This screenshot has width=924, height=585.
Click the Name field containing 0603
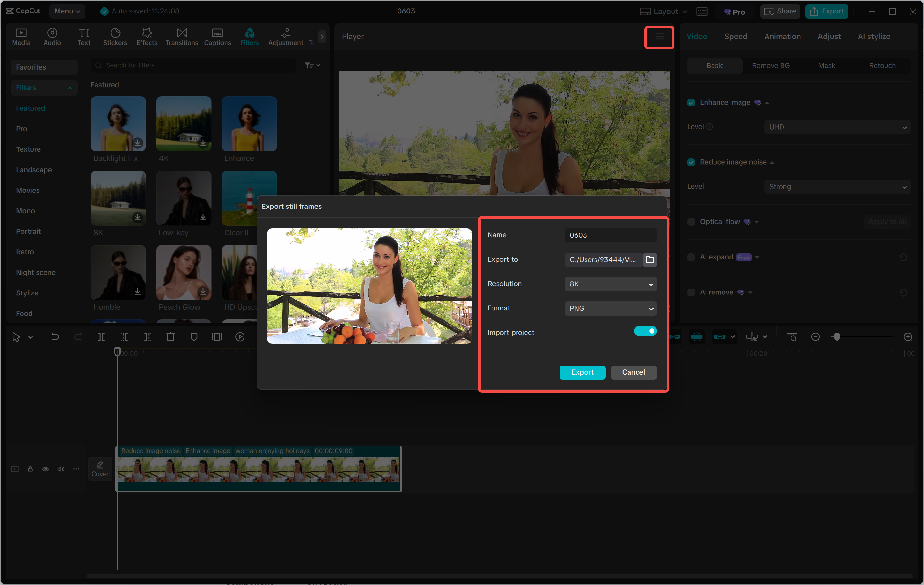[x=610, y=235]
